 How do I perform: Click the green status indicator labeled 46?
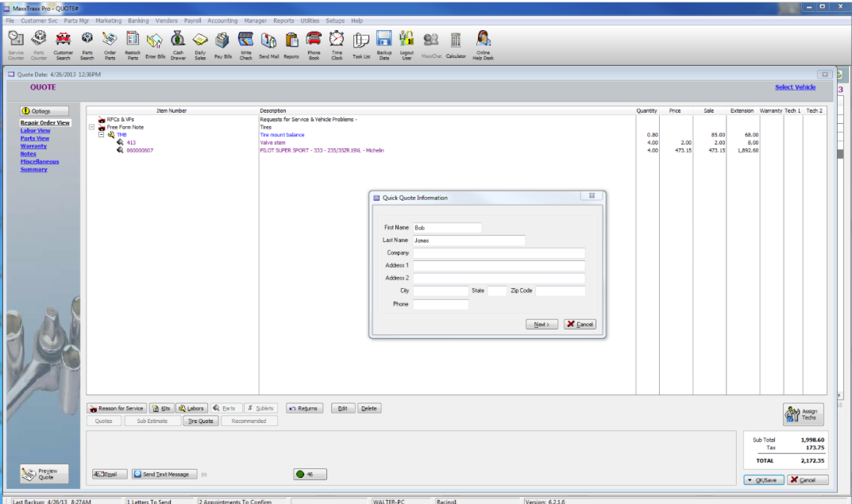click(308, 474)
